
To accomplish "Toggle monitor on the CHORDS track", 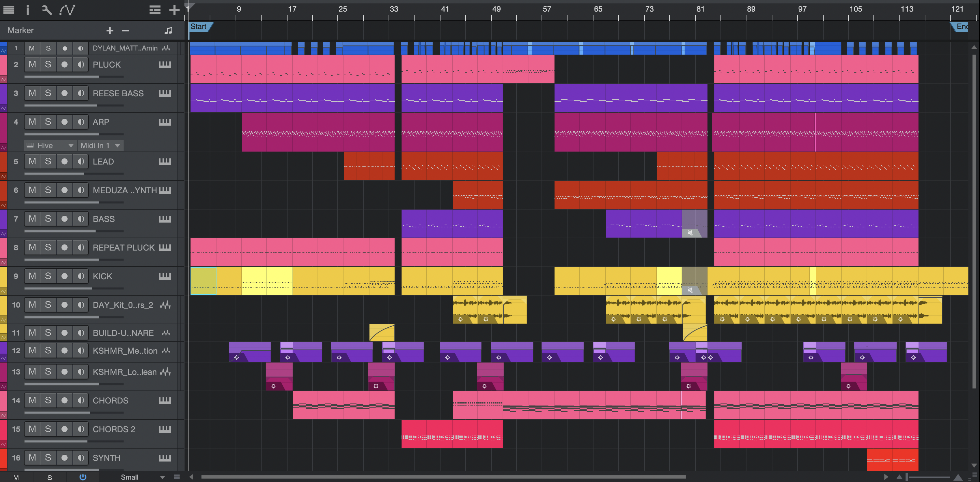I will click(x=80, y=400).
